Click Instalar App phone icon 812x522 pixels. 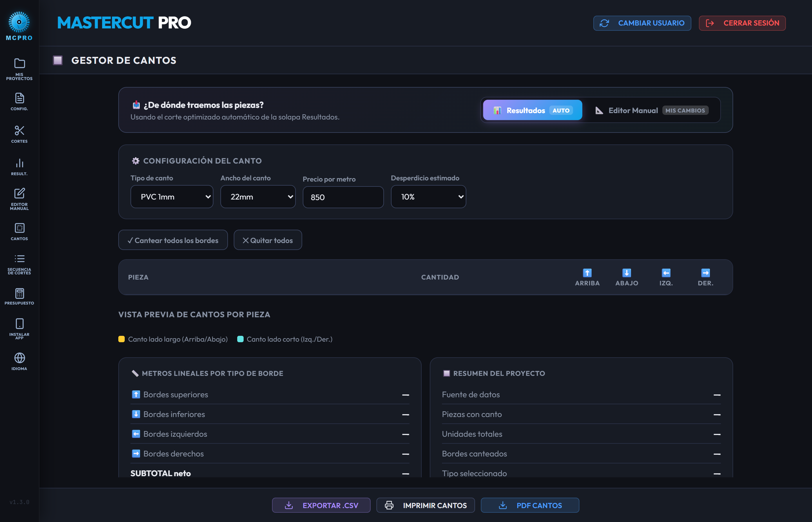[19, 324]
